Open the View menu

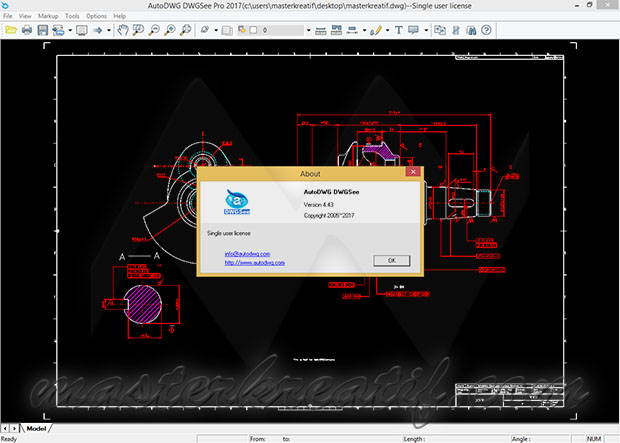click(25, 16)
